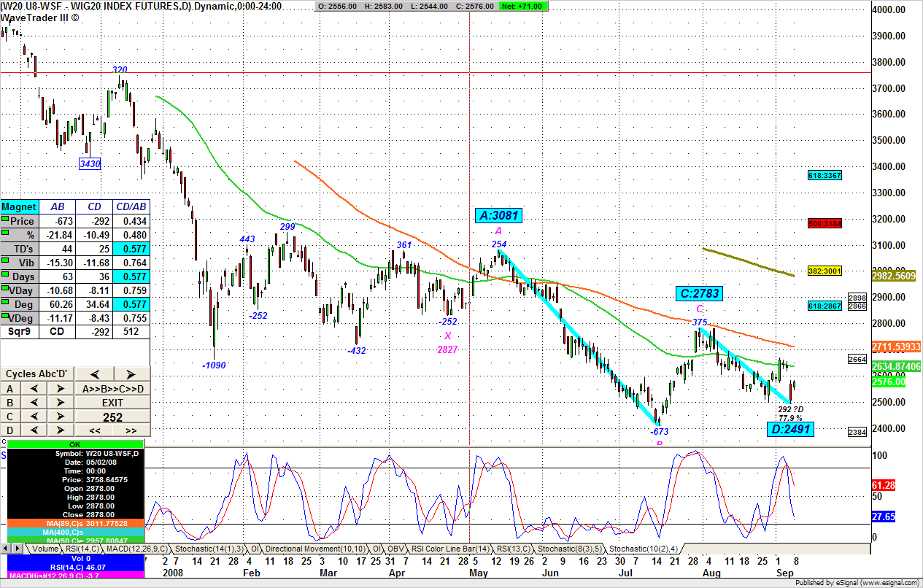This screenshot has height=588, width=923.
Task: Click the 618:3367 Fibonacci level label
Action: pyautogui.click(x=825, y=175)
